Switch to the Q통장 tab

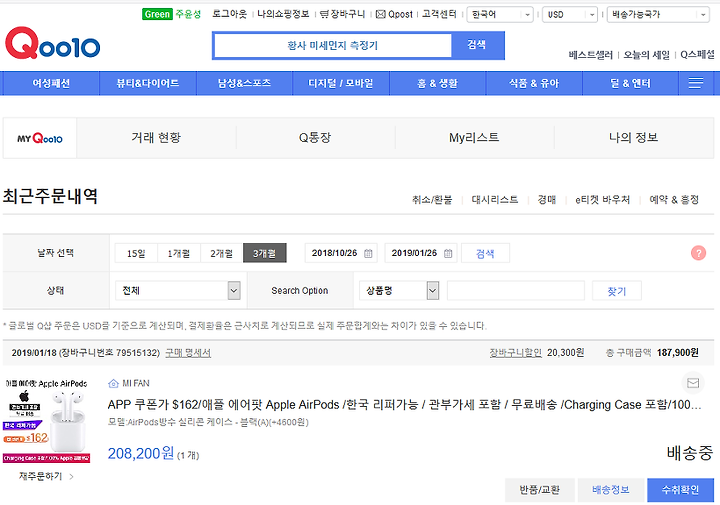coord(315,138)
